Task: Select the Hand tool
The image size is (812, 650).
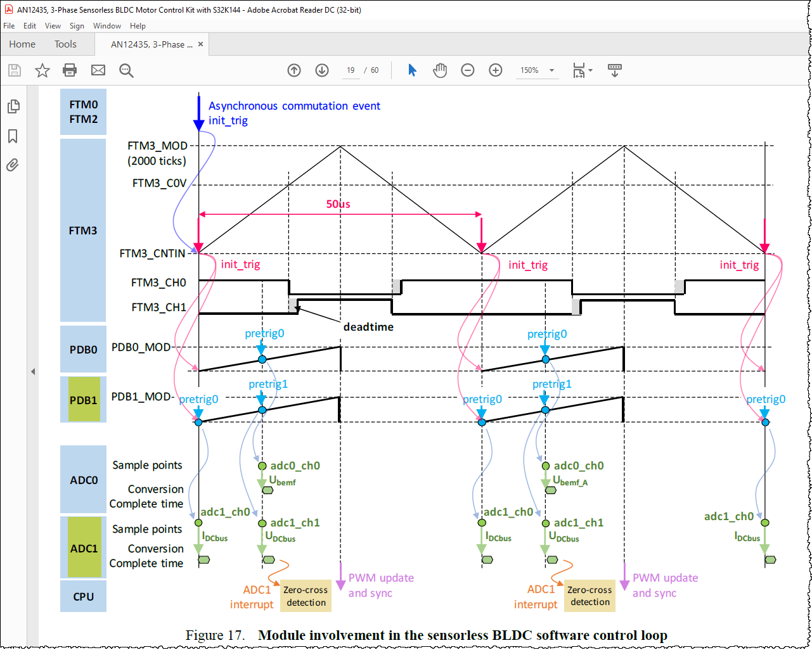Action: (x=440, y=70)
